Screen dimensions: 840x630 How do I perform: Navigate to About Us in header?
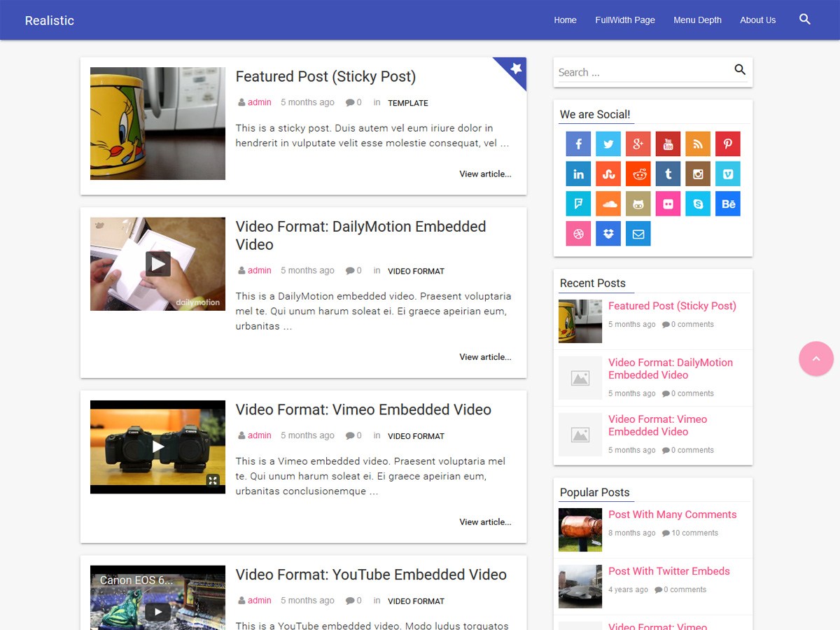pyautogui.click(x=757, y=20)
